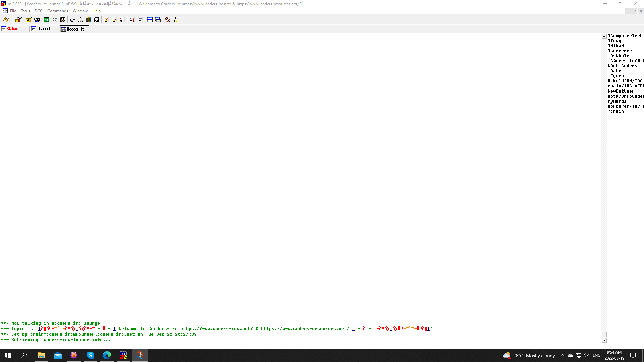Viewport: 644px width, 362px height.
Task: Open the Notify List icon
Action: point(132,20)
